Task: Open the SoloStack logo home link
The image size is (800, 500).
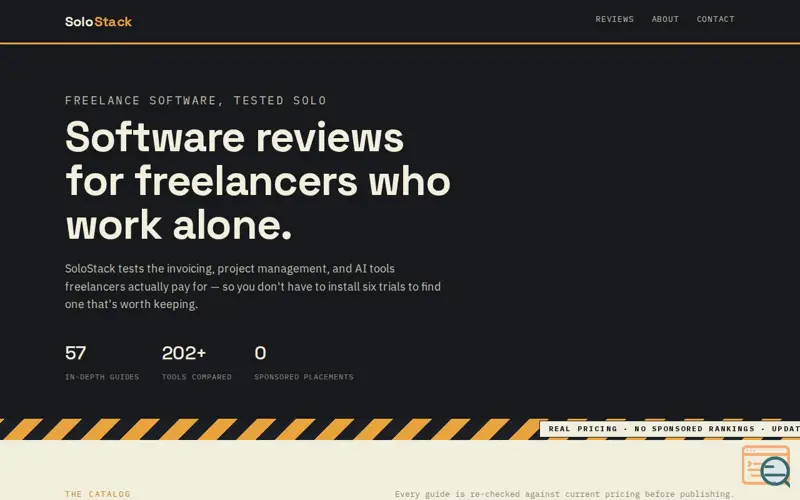Action: (98, 21)
